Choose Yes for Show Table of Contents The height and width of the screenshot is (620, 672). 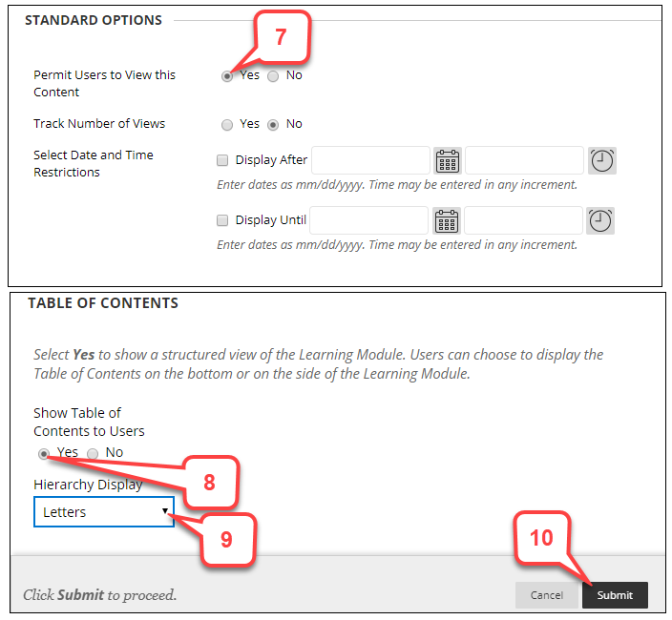pyautogui.click(x=44, y=453)
